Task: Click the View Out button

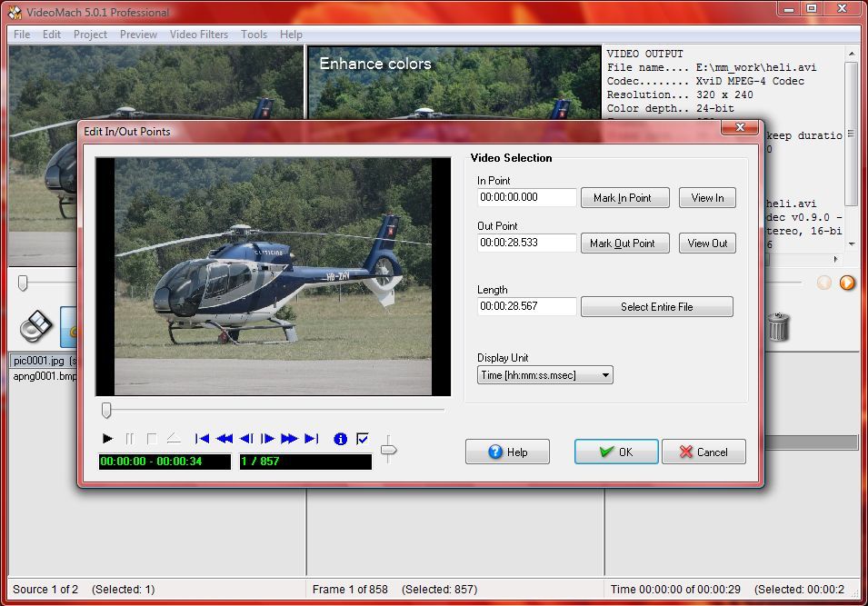Action: tap(707, 243)
